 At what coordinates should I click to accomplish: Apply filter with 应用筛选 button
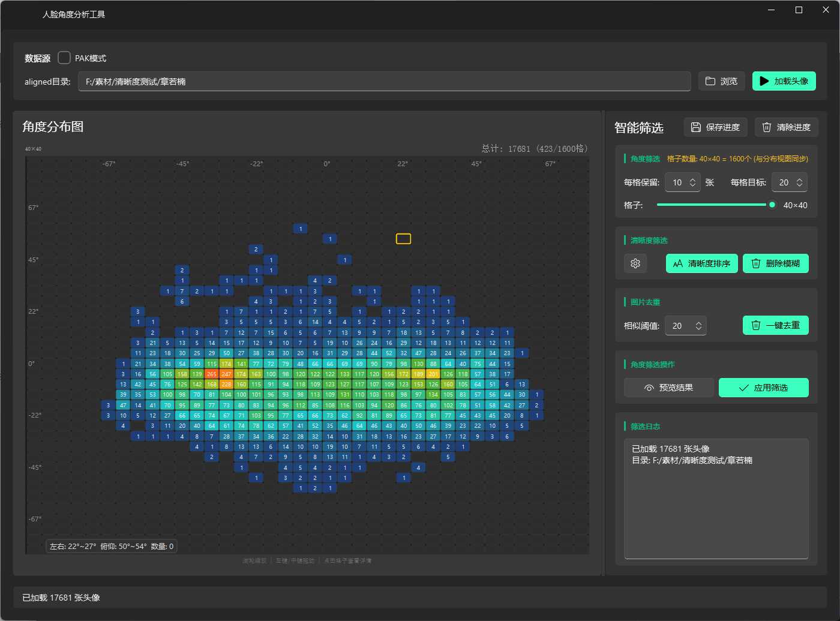763,388
